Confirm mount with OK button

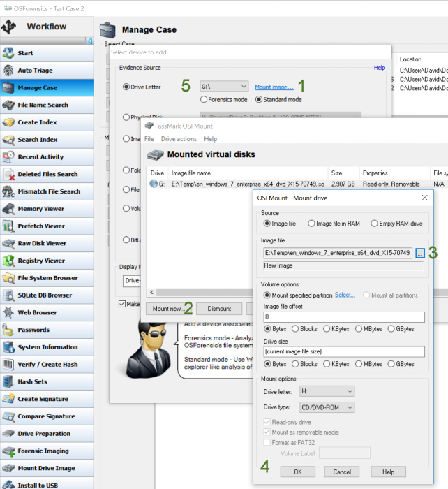[x=298, y=472]
